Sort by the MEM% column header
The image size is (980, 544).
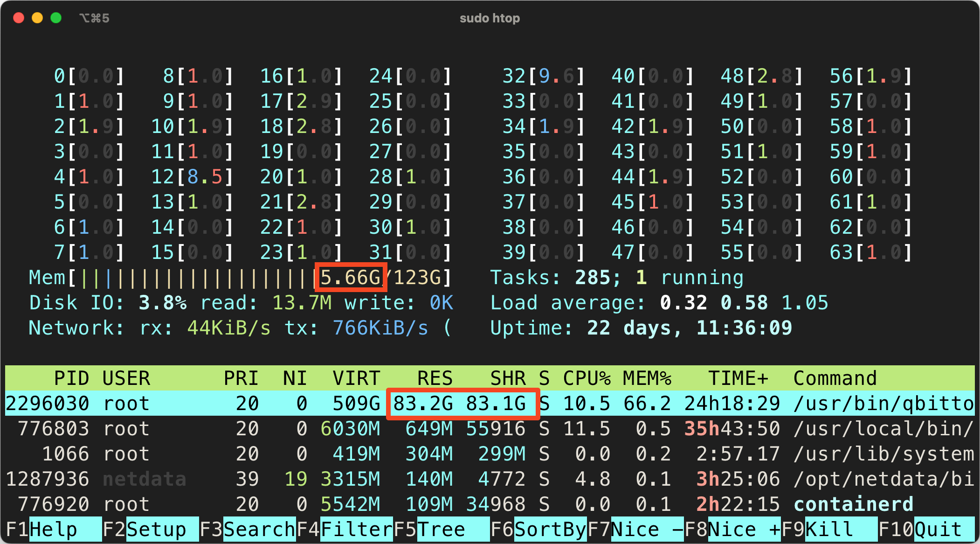(x=648, y=378)
